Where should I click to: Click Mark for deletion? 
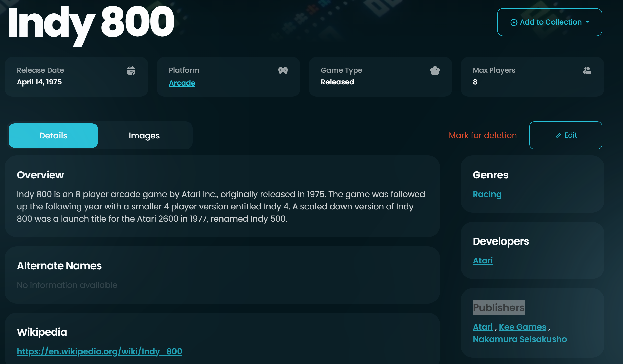pos(483,135)
